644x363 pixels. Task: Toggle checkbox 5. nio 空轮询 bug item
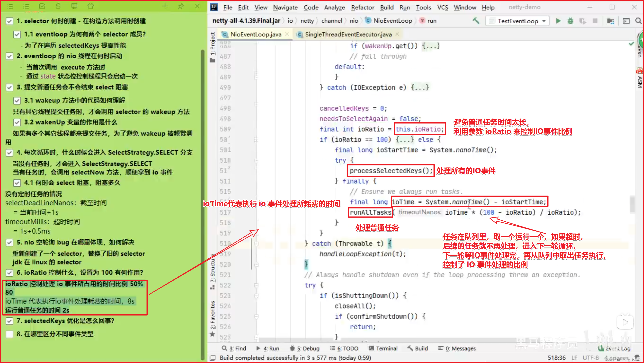9,242
